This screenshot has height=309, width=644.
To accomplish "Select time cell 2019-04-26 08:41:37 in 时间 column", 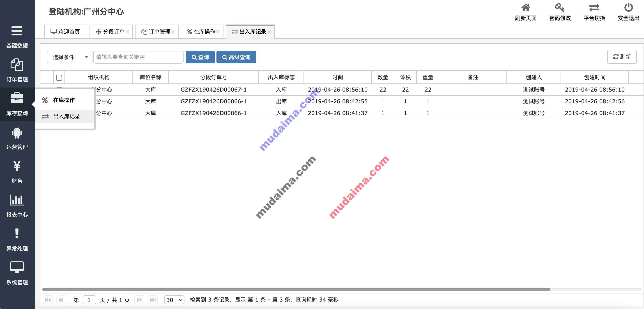I will 338,113.
